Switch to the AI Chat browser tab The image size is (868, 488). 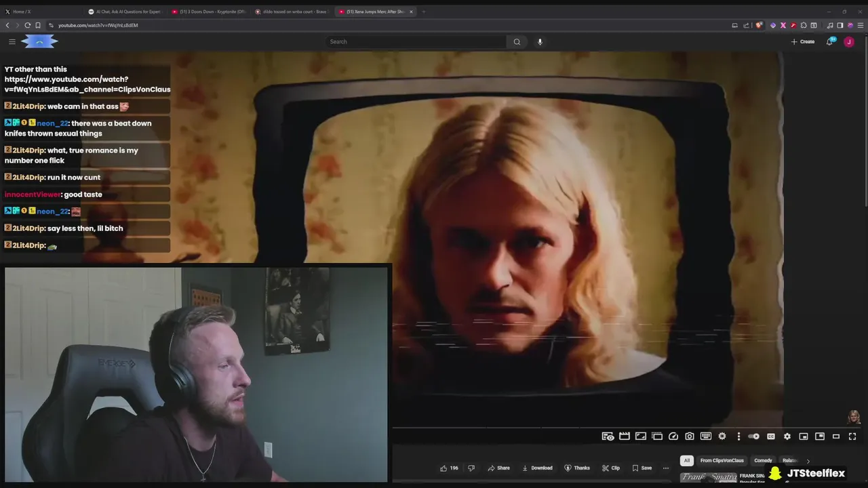(125, 12)
